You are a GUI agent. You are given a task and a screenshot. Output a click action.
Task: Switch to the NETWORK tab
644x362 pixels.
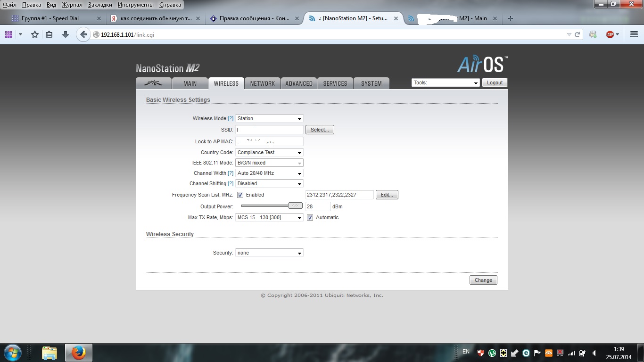(x=263, y=83)
